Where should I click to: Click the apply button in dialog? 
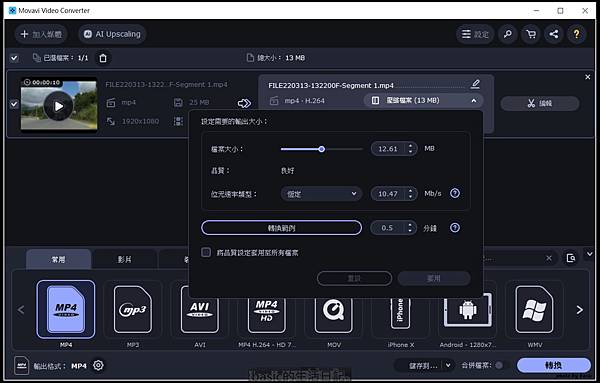tap(434, 278)
